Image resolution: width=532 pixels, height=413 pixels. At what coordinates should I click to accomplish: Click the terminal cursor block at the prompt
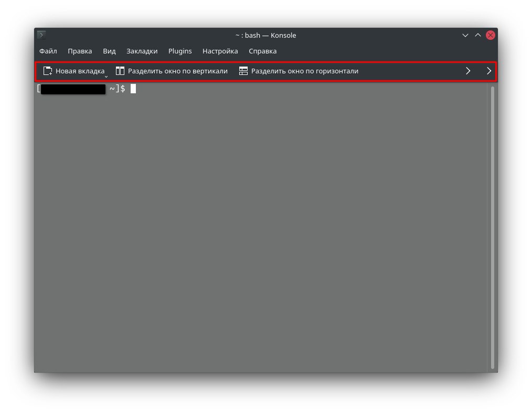(x=133, y=89)
